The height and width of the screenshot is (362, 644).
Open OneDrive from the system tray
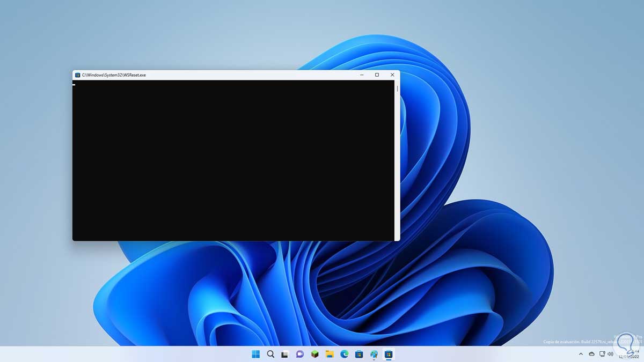pos(591,354)
